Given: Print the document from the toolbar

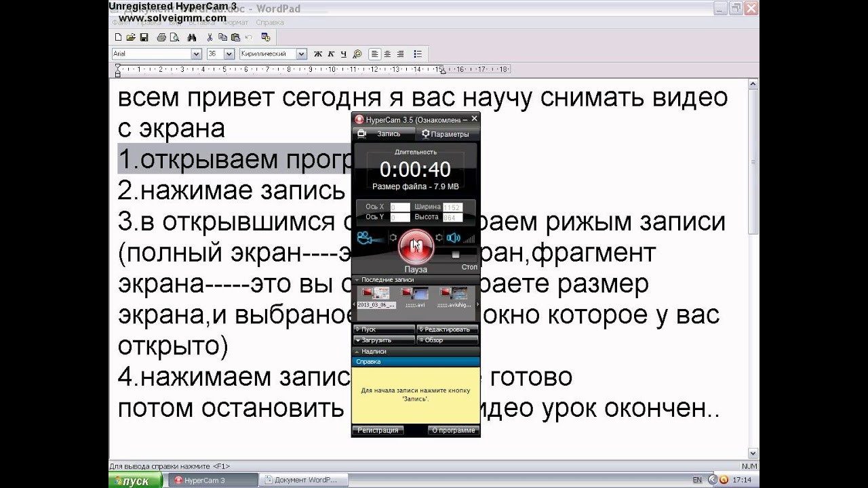Looking at the screenshot, I should 161,37.
